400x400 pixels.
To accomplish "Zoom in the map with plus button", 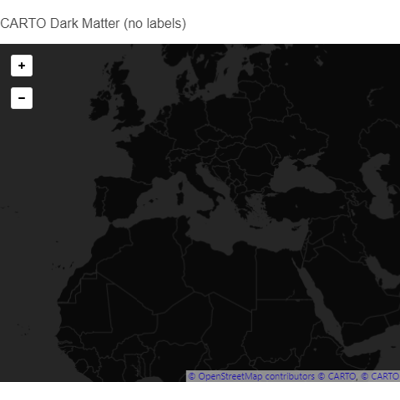I will point(22,66).
